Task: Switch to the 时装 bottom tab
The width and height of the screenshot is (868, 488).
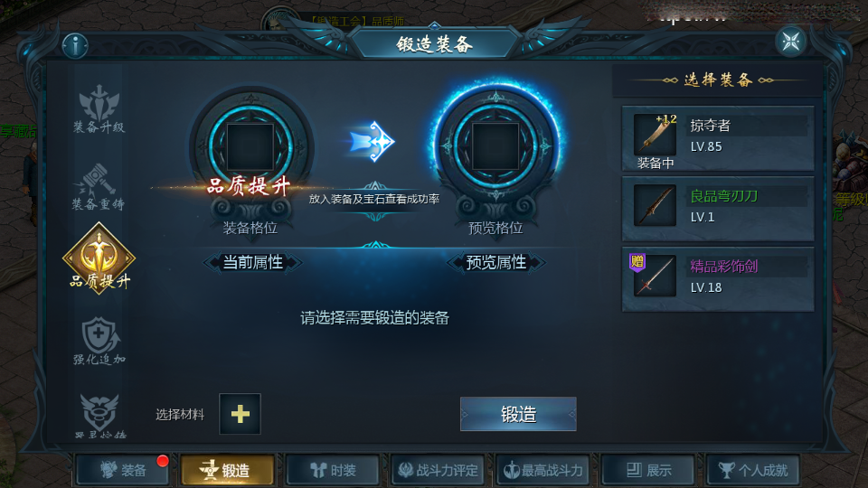Action: click(333, 470)
